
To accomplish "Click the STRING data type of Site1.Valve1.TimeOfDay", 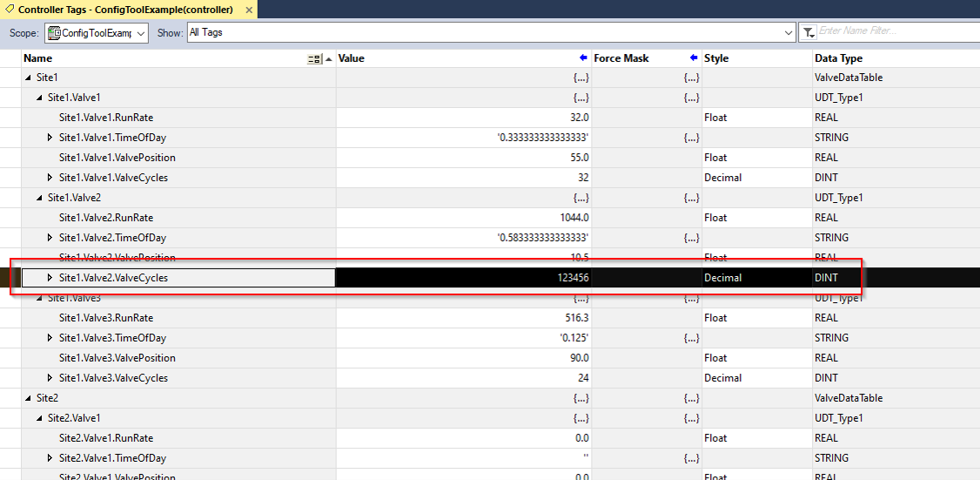I will coord(831,137).
